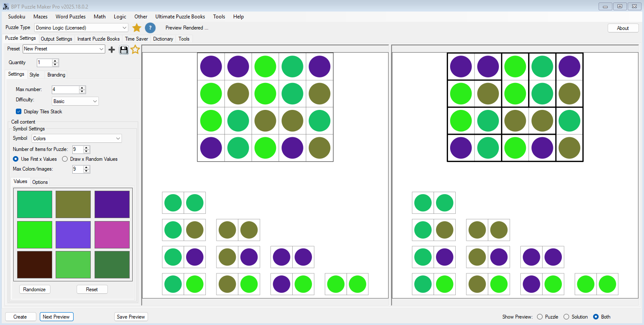644x325 pixels.
Task: Open the Sudoku menu
Action: (x=16, y=17)
